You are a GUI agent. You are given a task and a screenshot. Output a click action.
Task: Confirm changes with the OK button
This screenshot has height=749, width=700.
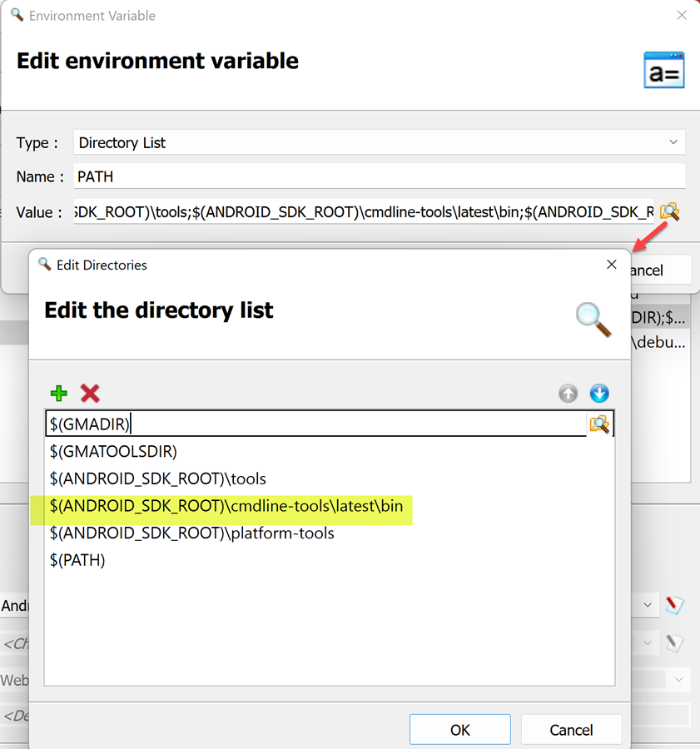(x=459, y=729)
